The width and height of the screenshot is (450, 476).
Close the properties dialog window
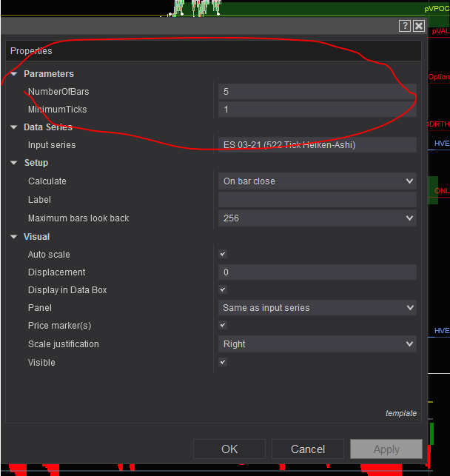pos(419,26)
